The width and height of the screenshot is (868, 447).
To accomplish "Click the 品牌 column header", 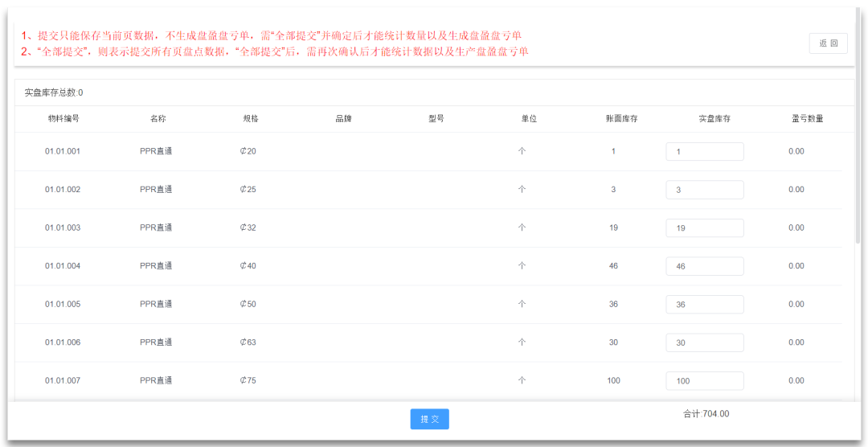I will (343, 118).
